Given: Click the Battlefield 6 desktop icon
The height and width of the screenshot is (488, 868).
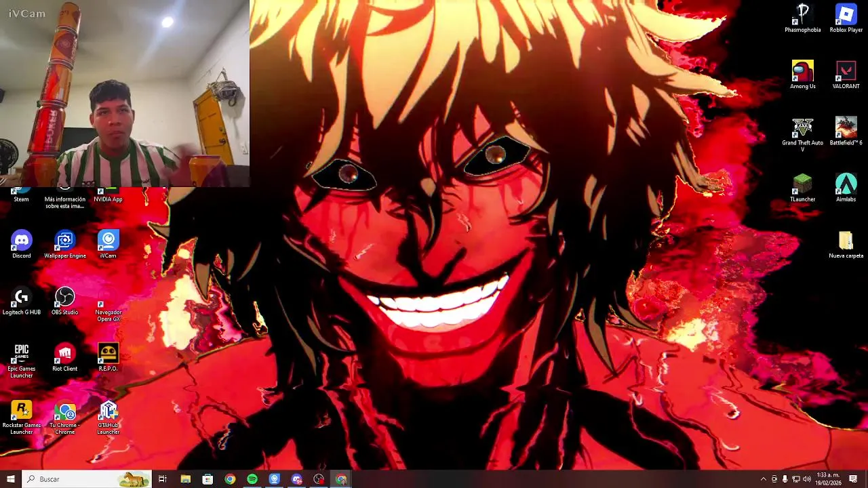Looking at the screenshot, I should (x=846, y=131).
